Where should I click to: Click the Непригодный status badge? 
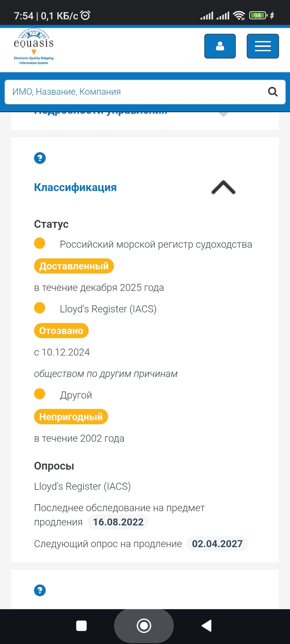click(71, 417)
